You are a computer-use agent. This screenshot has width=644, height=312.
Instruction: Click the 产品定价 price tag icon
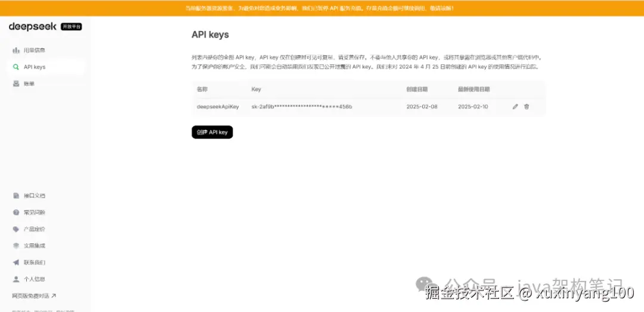click(x=16, y=229)
